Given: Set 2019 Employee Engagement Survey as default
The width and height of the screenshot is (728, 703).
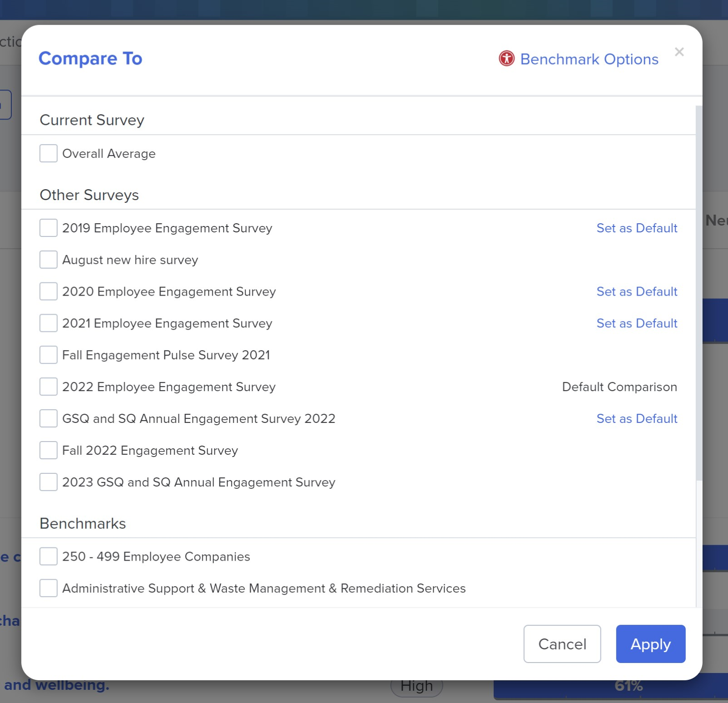Looking at the screenshot, I should (637, 228).
